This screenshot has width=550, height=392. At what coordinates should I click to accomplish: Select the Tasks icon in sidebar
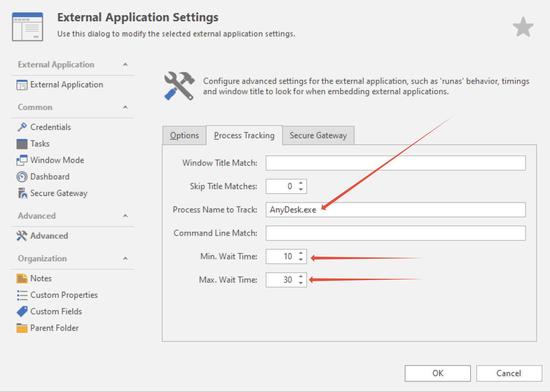pyautogui.click(x=22, y=144)
